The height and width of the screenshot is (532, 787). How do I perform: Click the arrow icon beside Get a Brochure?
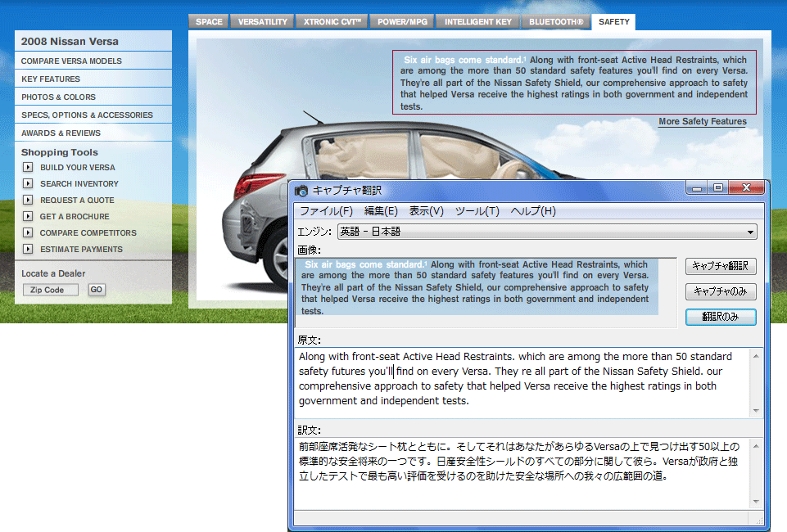(x=28, y=217)
